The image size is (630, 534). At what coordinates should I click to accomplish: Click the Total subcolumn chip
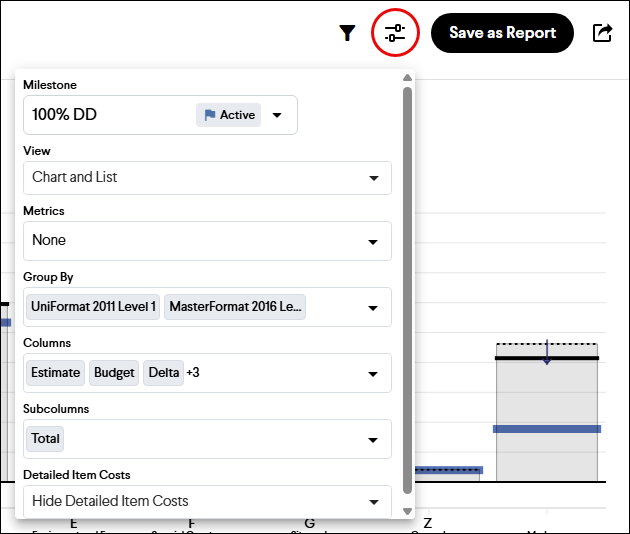pyautogui.click(x=46, y=439)
